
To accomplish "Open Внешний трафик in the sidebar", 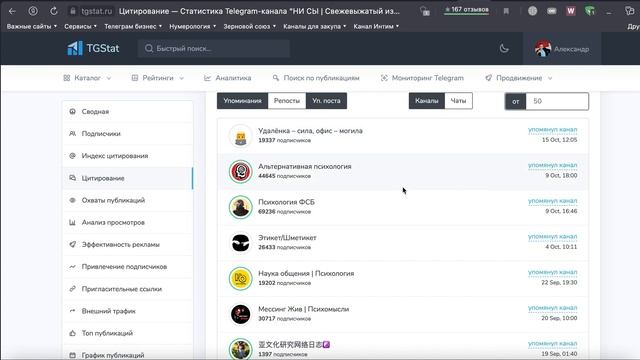I will pos(127,311).
